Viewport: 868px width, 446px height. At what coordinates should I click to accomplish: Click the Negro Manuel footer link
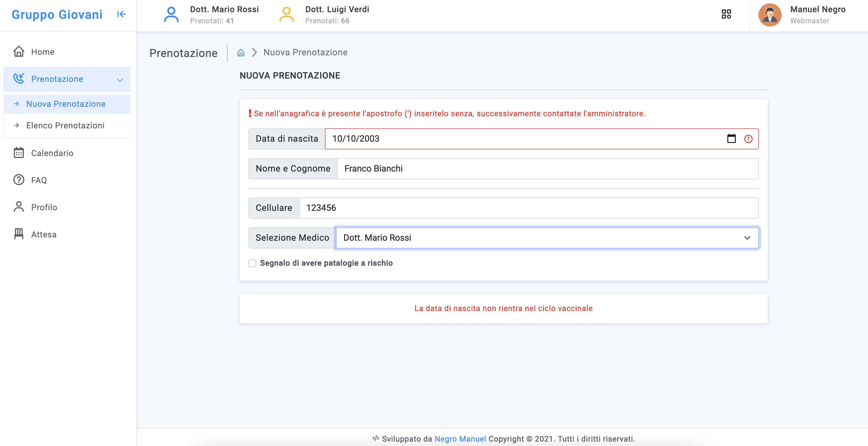coord(460,439)
